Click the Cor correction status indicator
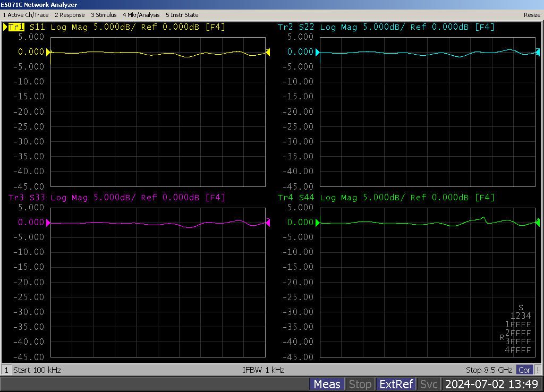Viewport: 544px width, 392px height. point(524,370)
